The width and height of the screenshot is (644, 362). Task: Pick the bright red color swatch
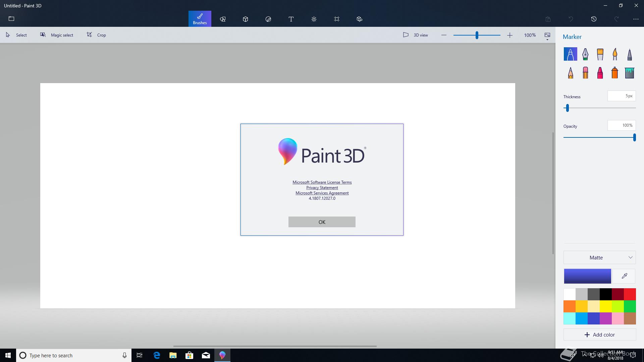pos(630,294)
